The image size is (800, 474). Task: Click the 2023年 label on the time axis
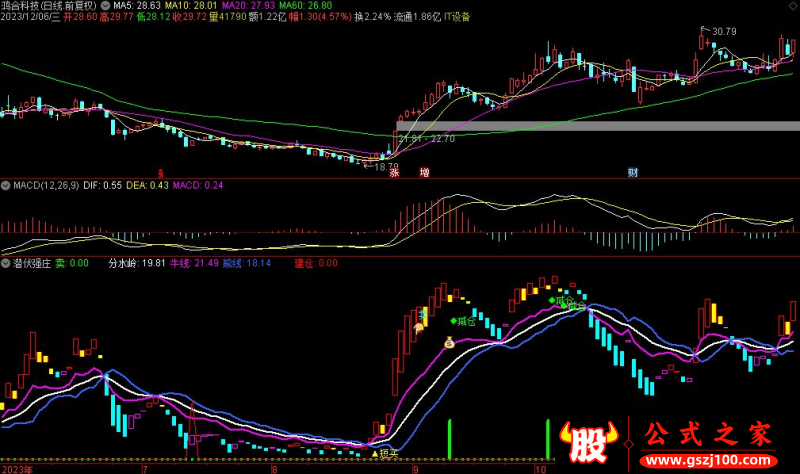[x=17, y=469]
